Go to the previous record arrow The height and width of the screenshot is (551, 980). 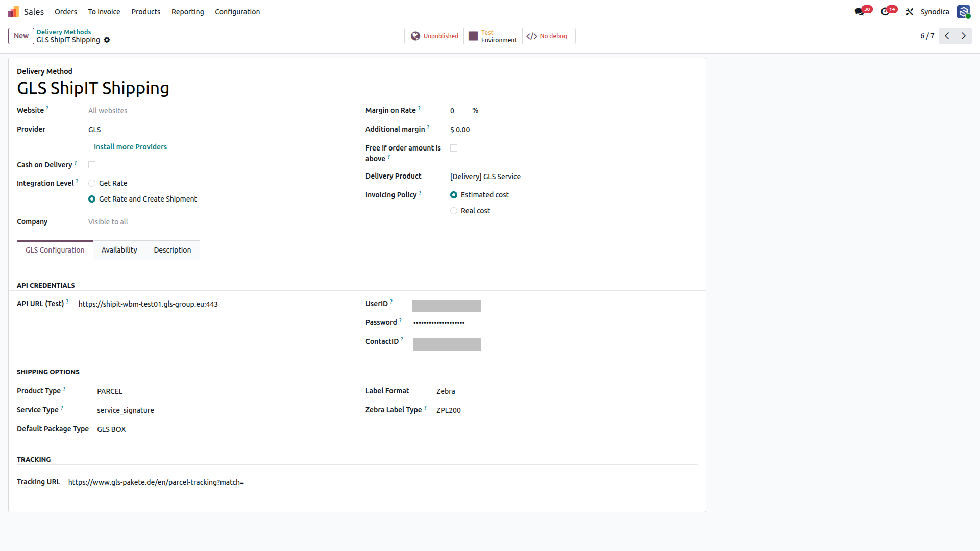coord(947,36)
